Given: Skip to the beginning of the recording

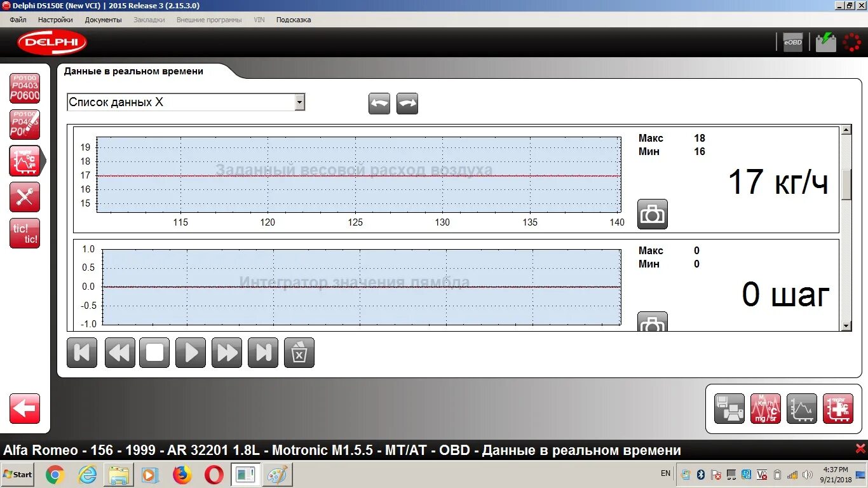Looking at the screenshot, I should (x=82, y=353).
